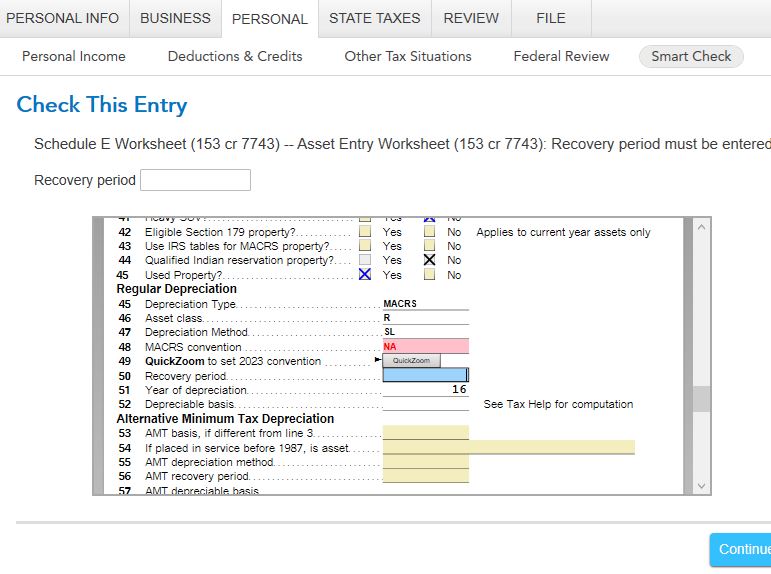Viewport: 771px width, 574px height.
Task: Check Yes for Qualified Indian reservation property
Action: point(365,260)
